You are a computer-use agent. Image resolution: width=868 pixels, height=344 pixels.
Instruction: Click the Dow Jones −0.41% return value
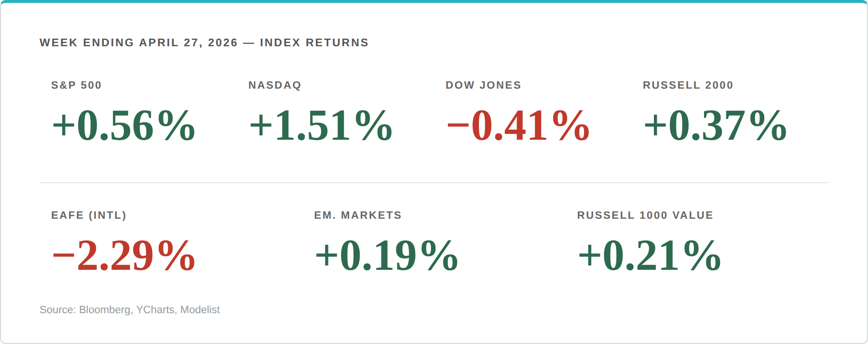(x=518, y=126)
